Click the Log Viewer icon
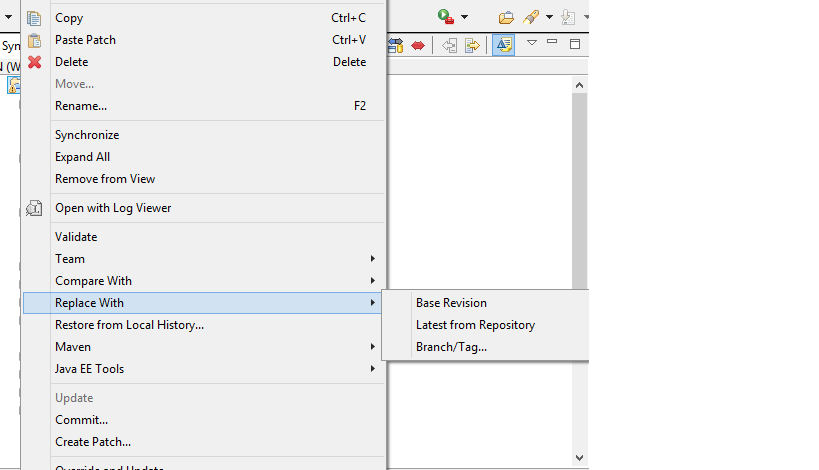 point(34,208)
